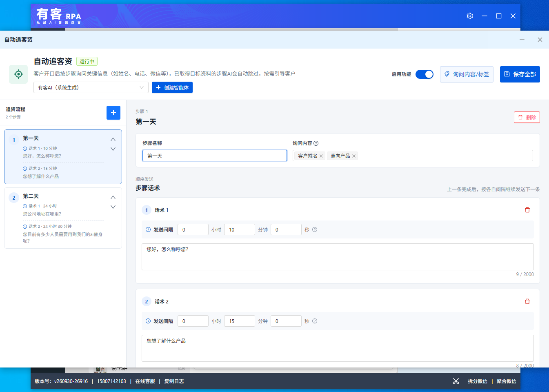This screenshot has width=549, height=392.
Task: Move 第二天 step up with arrow
Action: pos(113,197)
